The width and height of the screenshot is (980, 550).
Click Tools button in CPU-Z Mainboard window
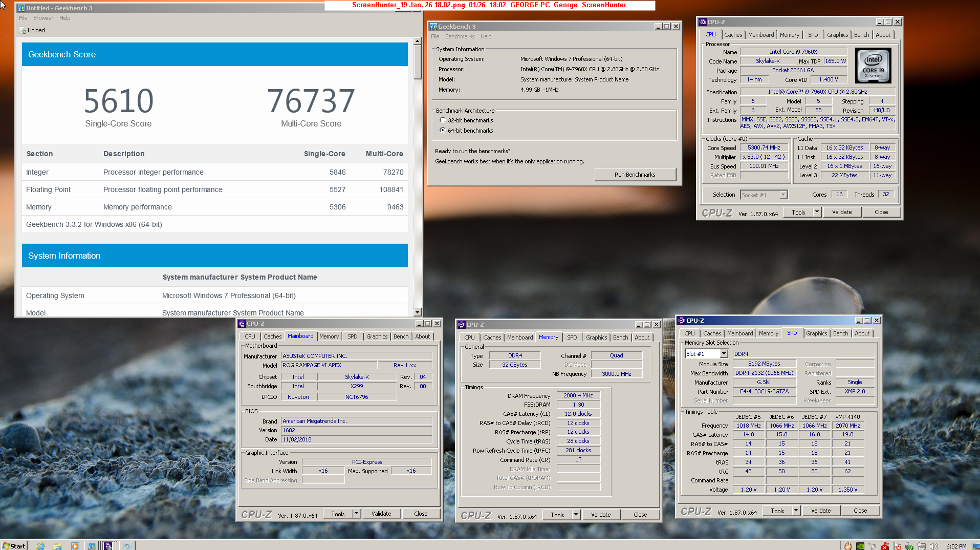point(338,514)
